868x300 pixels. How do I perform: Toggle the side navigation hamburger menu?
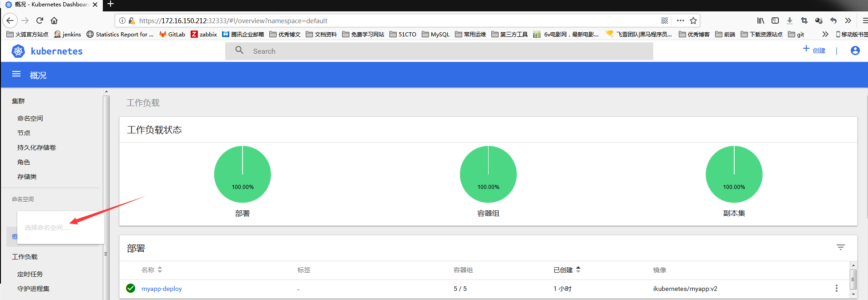(x=16, y=74)
